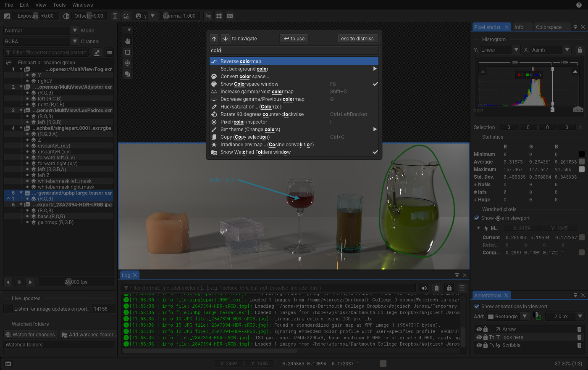Screen dimensions: 588x370
Task: Collapse the Fog.exr file tree node
Action: [x=21, y=69]
